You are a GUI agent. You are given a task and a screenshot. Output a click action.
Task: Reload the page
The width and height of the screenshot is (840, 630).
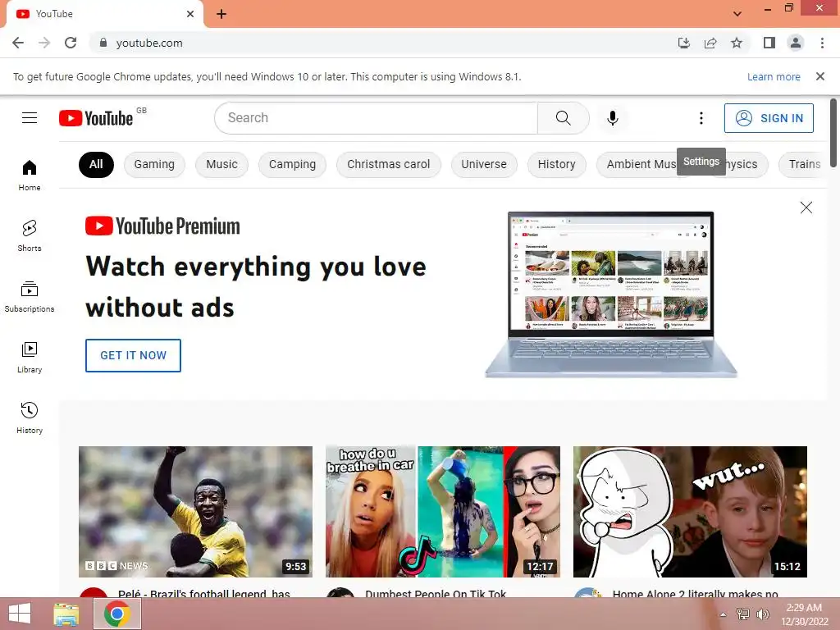(x=71, y=43)
